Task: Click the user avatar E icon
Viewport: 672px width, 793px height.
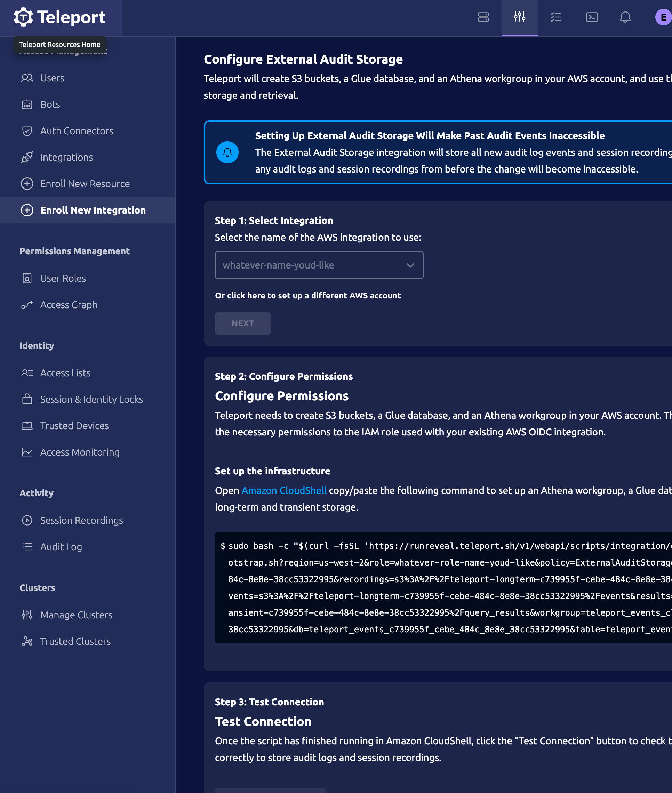Action: 663,17
